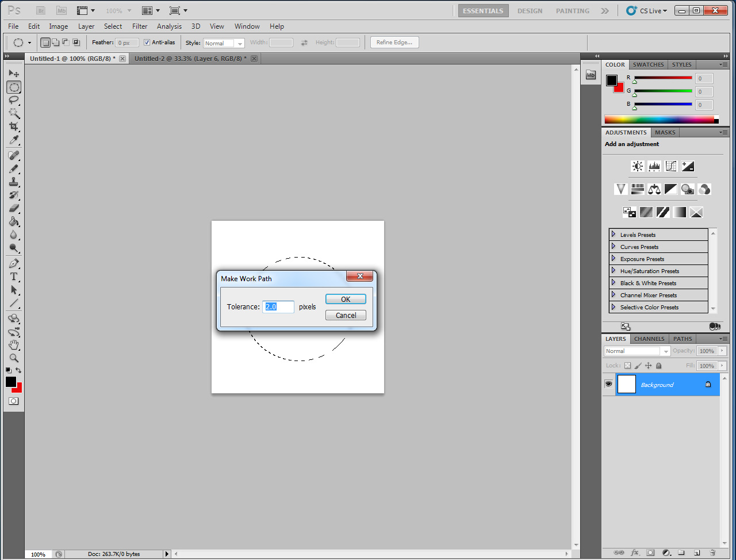Image resolution: width=736 pixels, height=560 pixels.
Task: Toggle Quick Mask mode
Action: click(14, 401)
